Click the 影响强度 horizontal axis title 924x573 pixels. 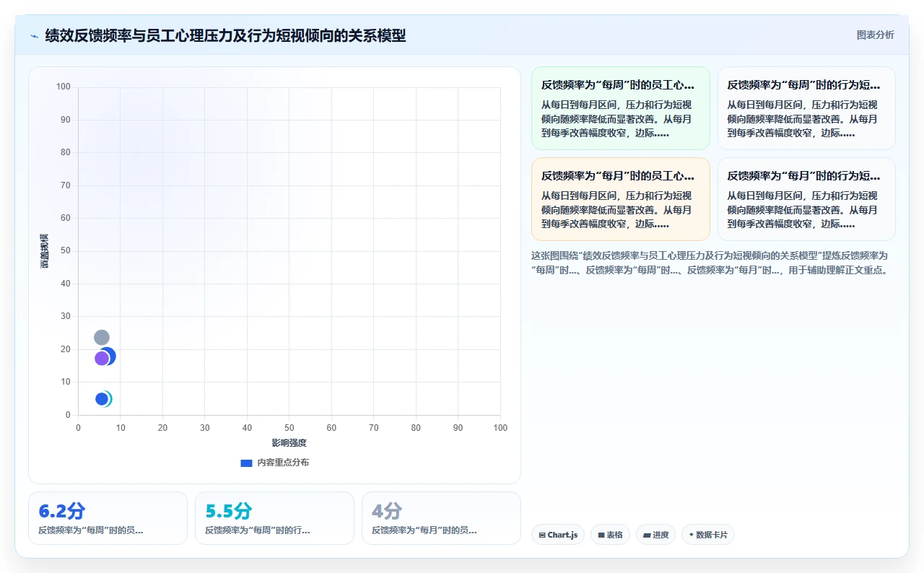[289, 443]
